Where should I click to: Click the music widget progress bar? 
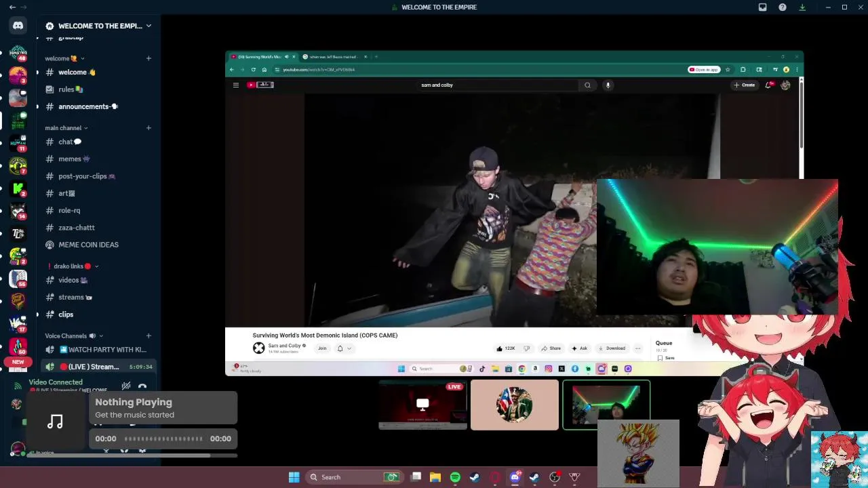163,439
